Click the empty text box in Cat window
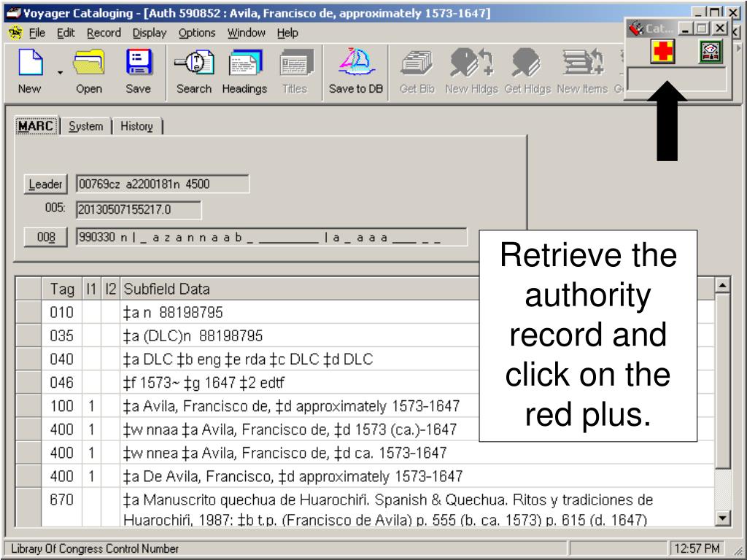The width and height of the screenshot is (747, 560). [677, 79]
